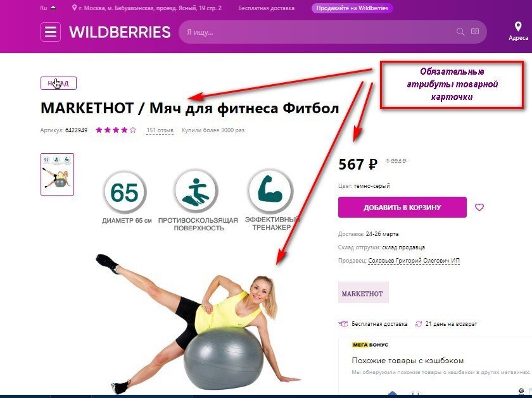Viewport: 532px width, 398px height.
Task: Click the four-star product rating
Action: pos(116,130)
